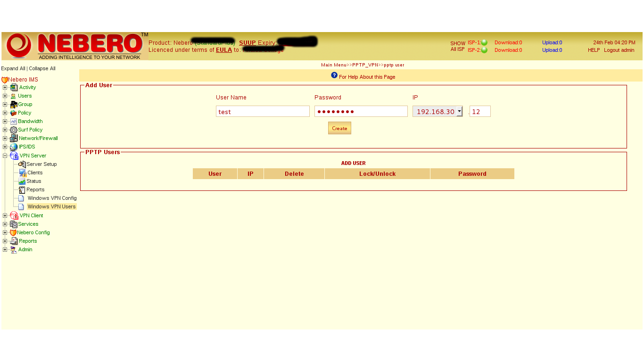Select Windows VPN Users item

coord(51,207)
